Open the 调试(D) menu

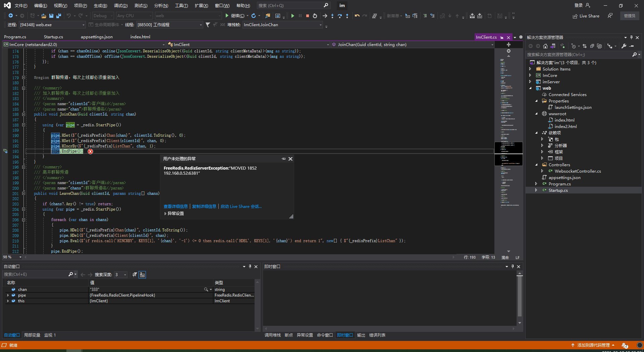tap(120, 6)
